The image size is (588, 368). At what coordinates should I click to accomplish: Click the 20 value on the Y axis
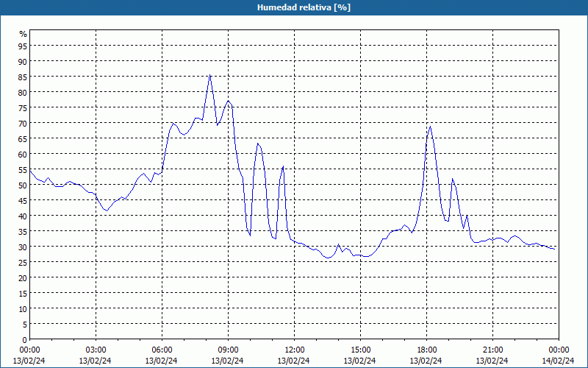click(23, 278)
